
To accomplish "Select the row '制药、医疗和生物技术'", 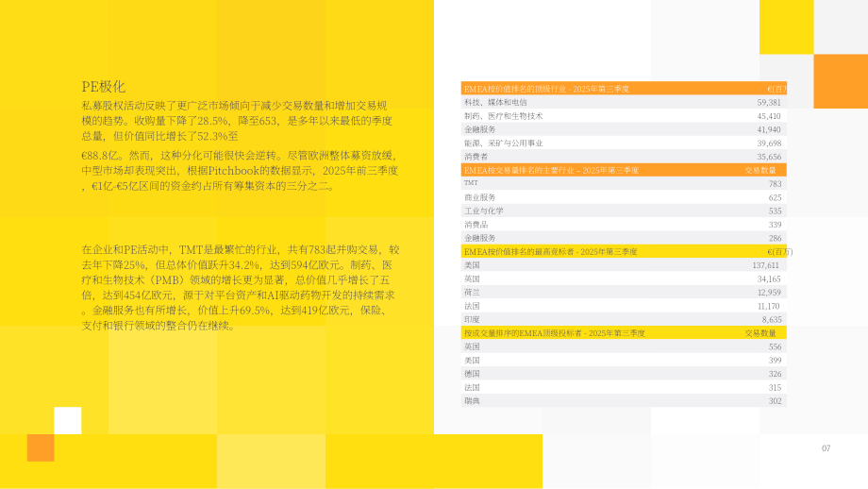I will point(624,116).
